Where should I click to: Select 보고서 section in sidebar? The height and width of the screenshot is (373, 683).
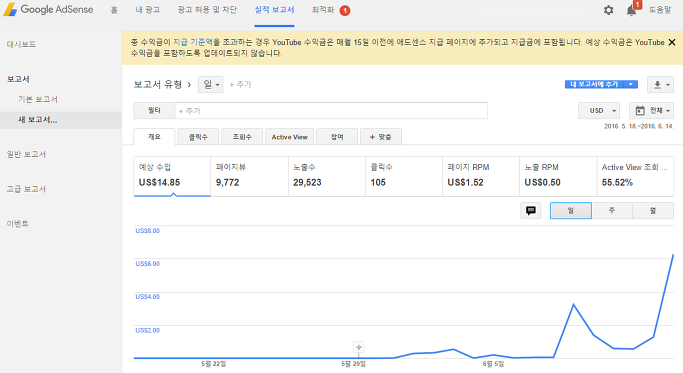click(x=18, y=79)
